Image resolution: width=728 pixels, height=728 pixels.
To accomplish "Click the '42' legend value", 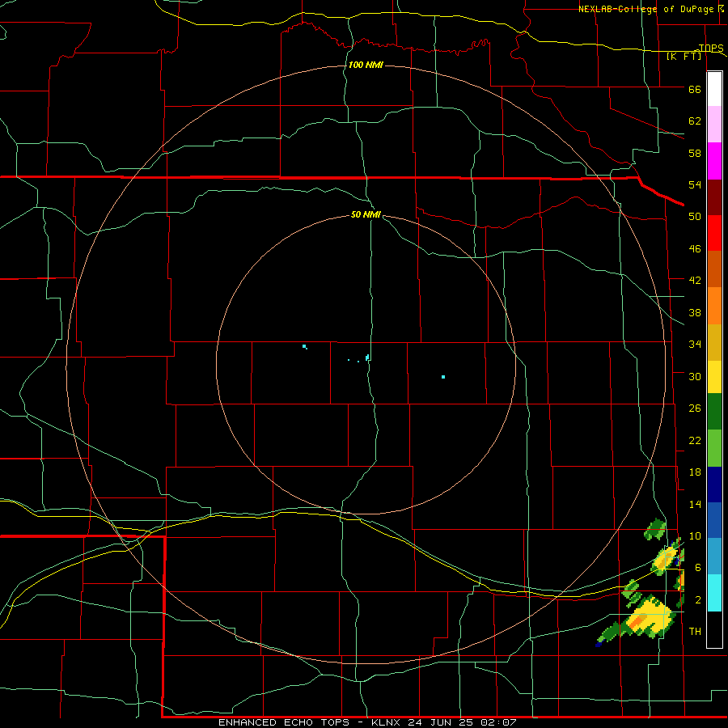I will (x=695, y=281).
